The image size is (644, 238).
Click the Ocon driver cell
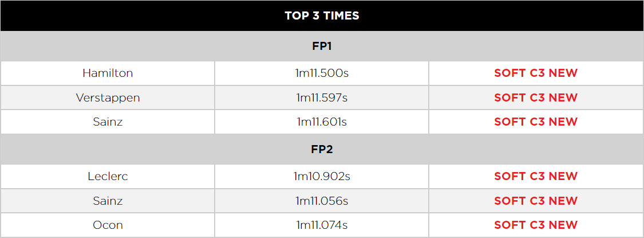click(x=108, y=225)
